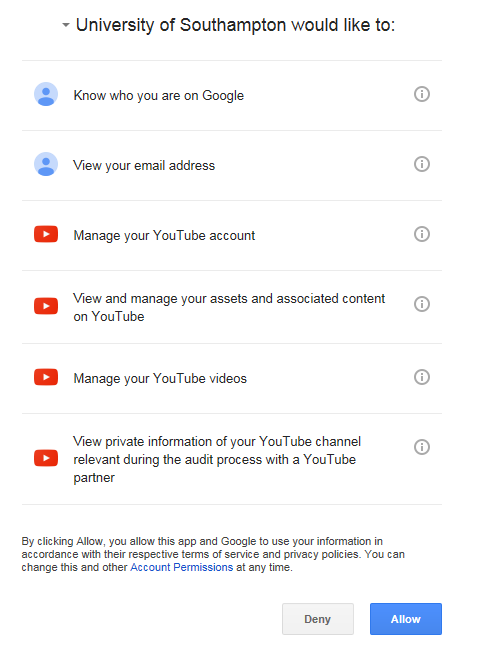The image size is (480, 656).
Task: Show info for assets and associated content permission
Action: tap(421, 304)
